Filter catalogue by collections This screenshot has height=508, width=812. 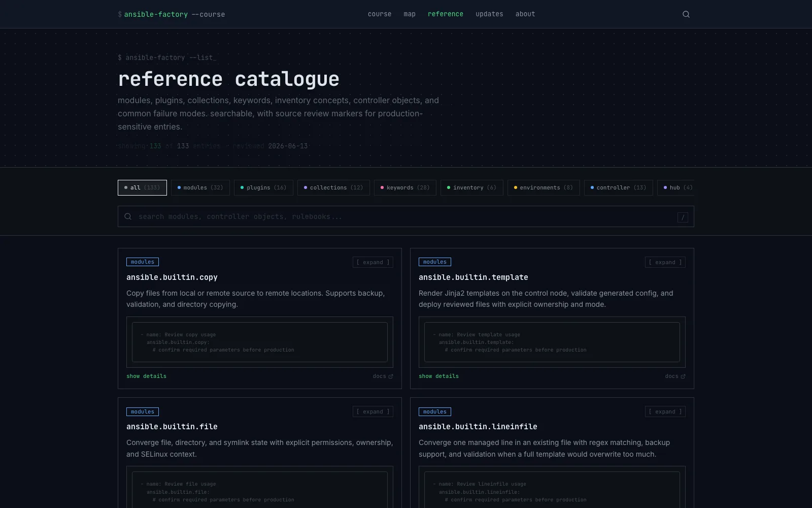coord(333,187)
